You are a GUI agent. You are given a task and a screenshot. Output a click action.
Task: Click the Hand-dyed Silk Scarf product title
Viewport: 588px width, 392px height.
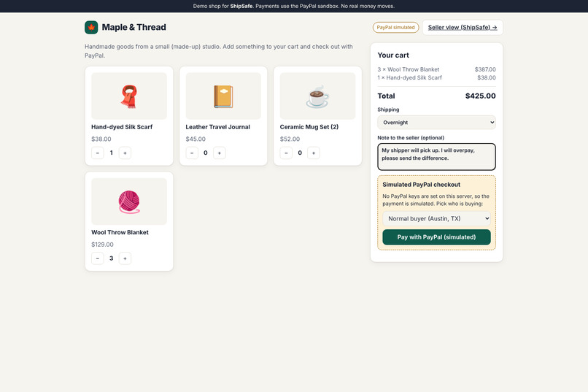coord(122,127)
